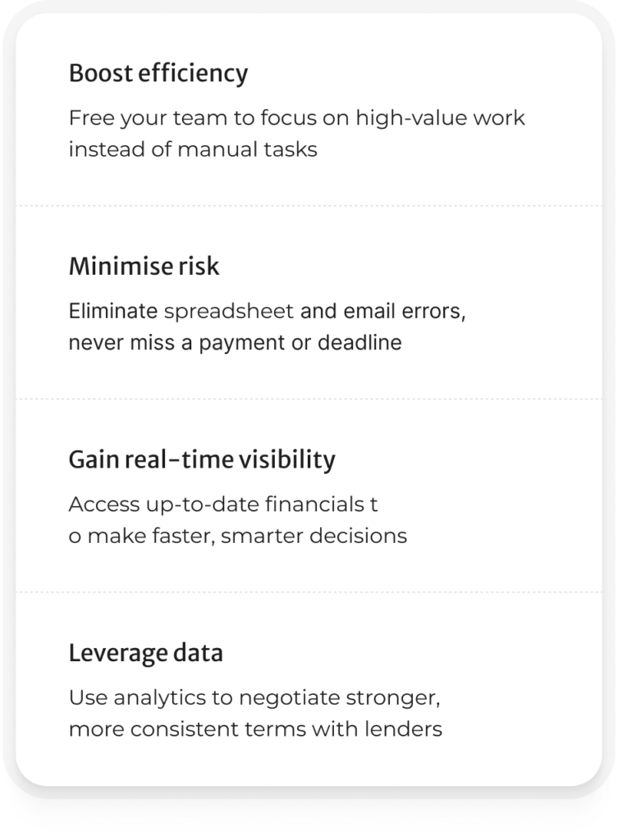This screenshot has height=840, width=618.
Task: Click the "more consistent terms with lenders" line
Action: coord(255,729)
